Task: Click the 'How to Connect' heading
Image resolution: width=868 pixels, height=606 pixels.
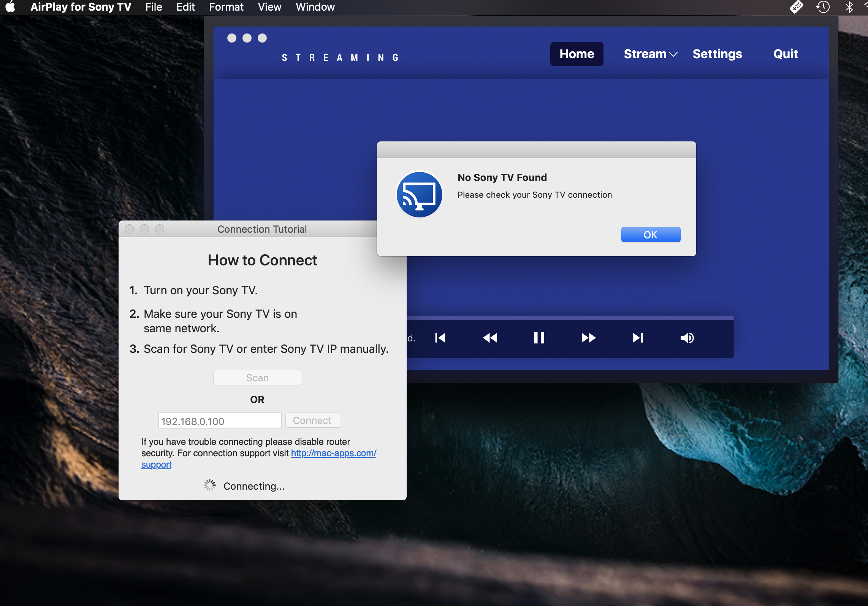Action: tap(262, 260)
